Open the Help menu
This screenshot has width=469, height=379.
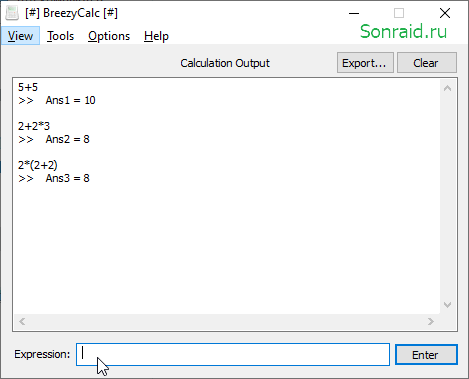point(156,36)
